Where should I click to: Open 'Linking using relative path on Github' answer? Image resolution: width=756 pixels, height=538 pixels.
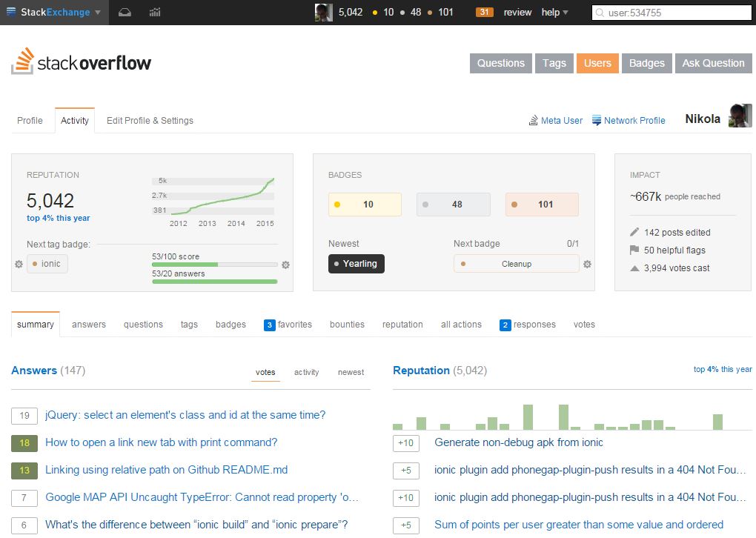pos(166,470)
